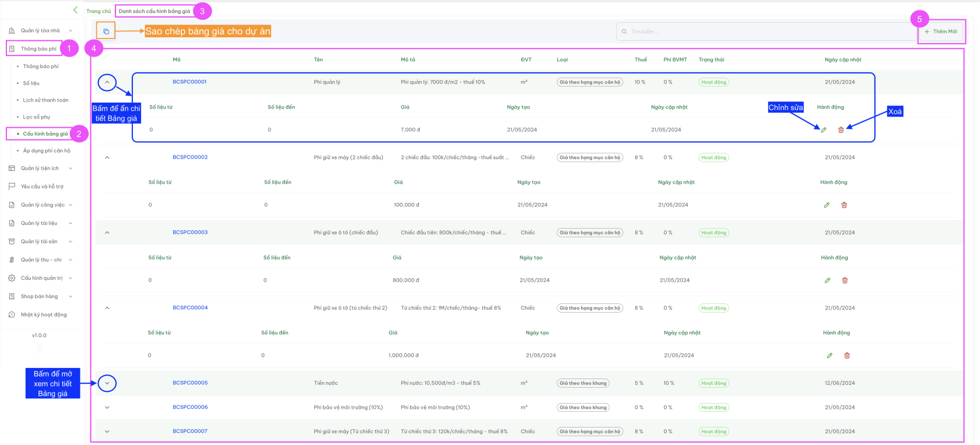Delete the 1,000,000 đ price row

[847, 356]
